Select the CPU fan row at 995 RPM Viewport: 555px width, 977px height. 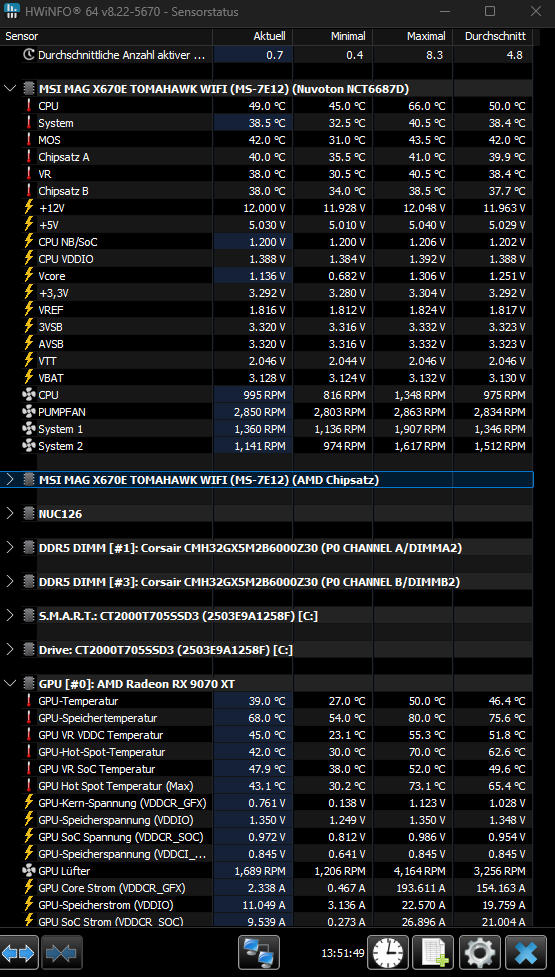click(x=267, y=395)
